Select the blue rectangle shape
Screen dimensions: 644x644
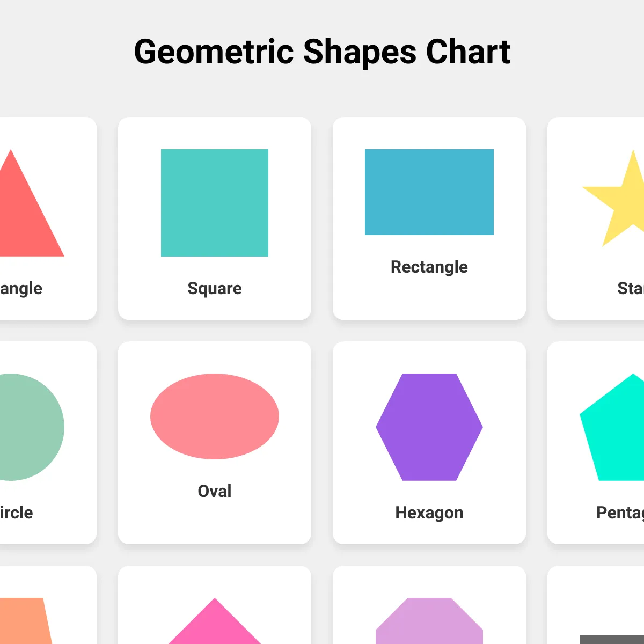click(429, 192)
